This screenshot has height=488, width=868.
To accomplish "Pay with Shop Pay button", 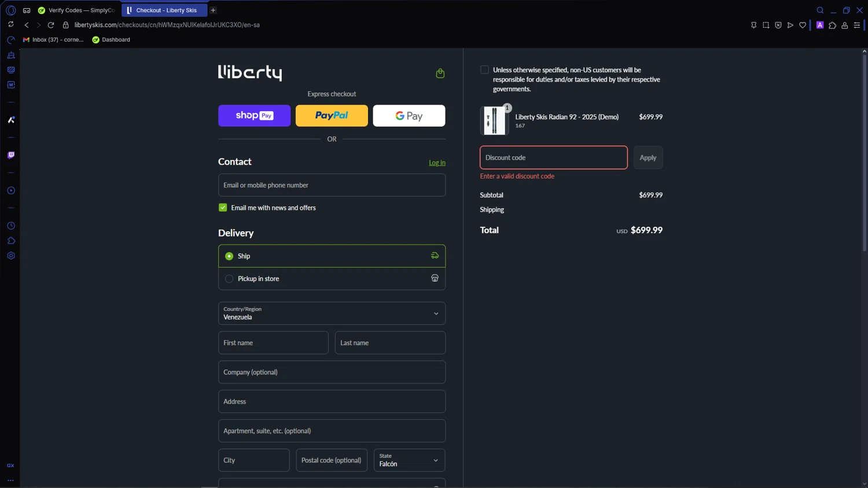I will click(x=254, y=116).
